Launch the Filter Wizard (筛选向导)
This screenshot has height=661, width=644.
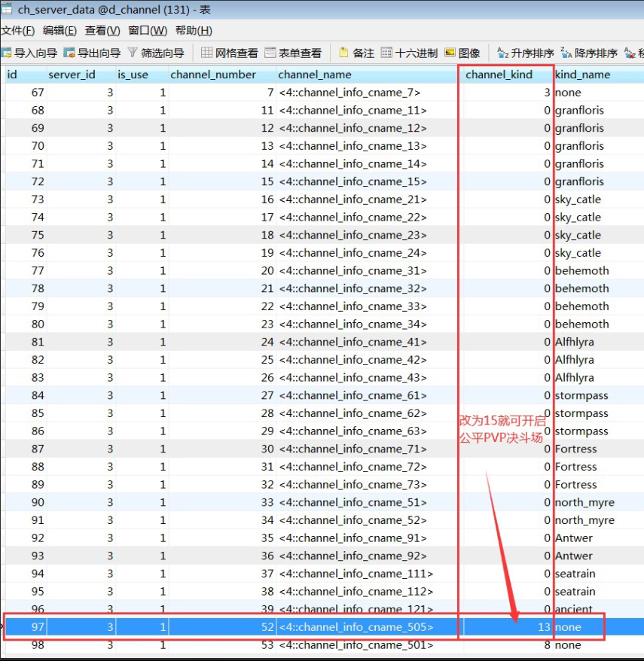(x=156, y=53)
